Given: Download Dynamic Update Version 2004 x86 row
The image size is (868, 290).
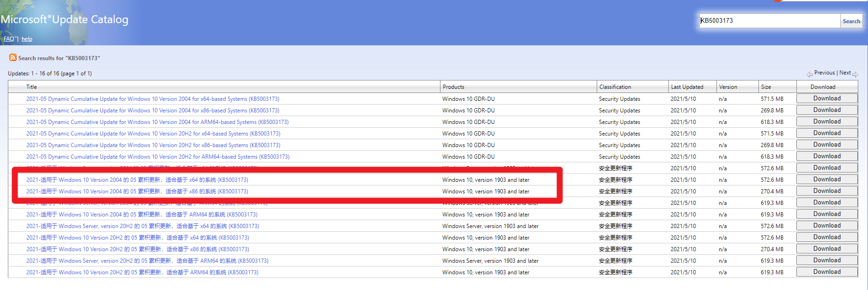Looking at the screenshot, I should click(827, 110).
